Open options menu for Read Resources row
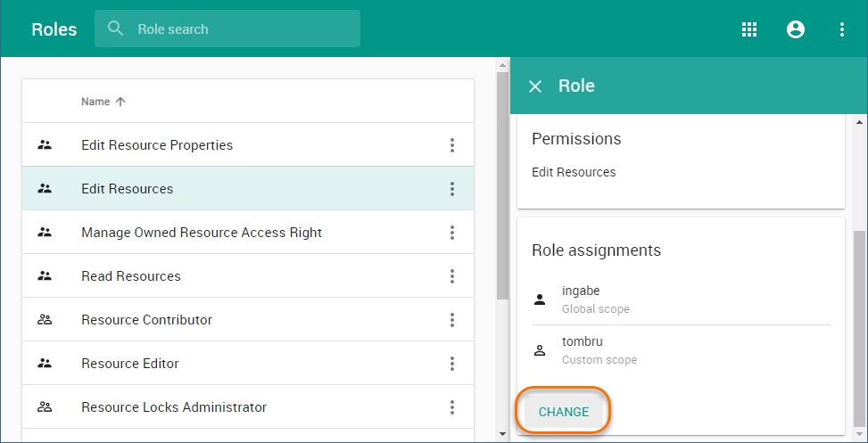The width and height of the screenshot is (868, 443). 452,276
